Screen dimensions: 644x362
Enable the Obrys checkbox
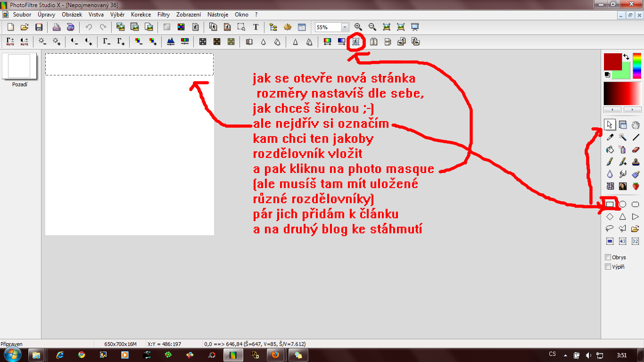click(608, 257)
